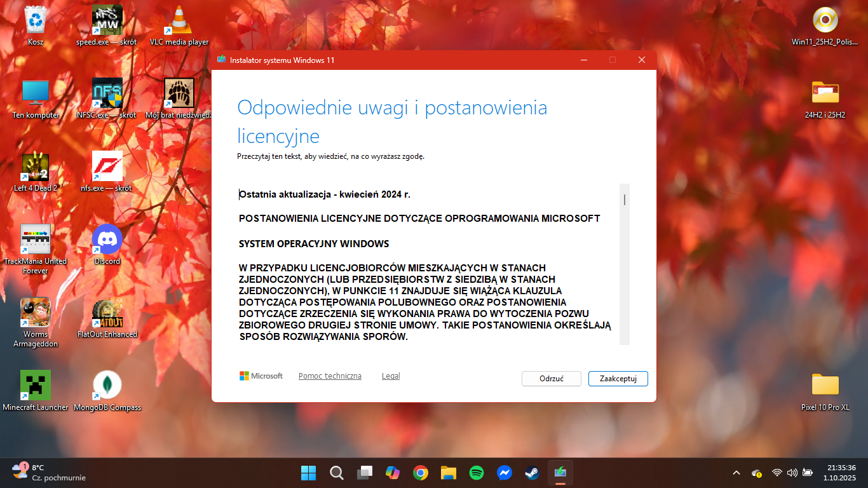
Task: Select the Worms Armageddon shortcut
Action: tap(36, 313)
